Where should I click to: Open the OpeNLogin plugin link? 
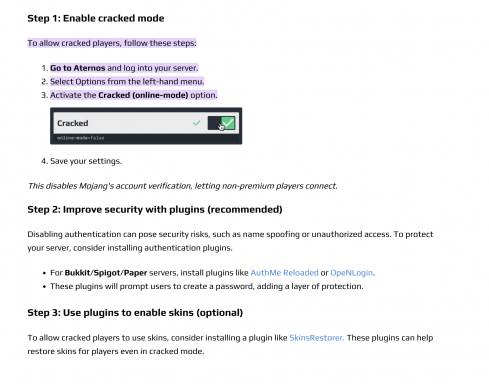point(352,273)
